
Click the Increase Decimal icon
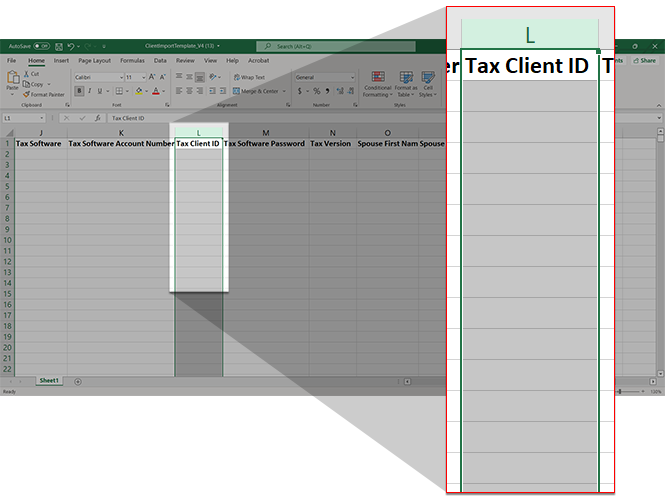pyautogui.click(x=340, y=91)
